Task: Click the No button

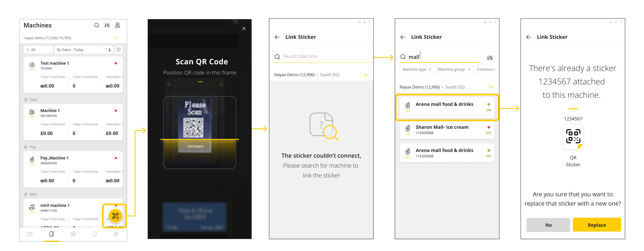Action: point(548,225)
